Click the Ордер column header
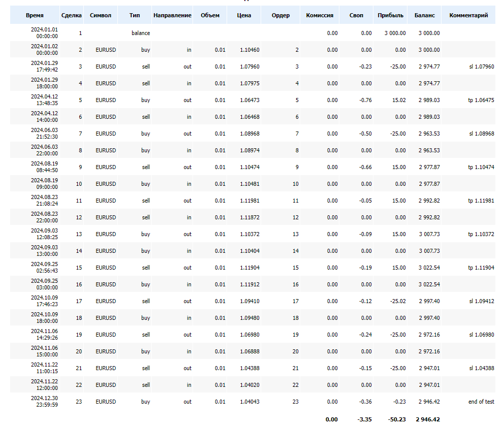 [x=280, y=15]
